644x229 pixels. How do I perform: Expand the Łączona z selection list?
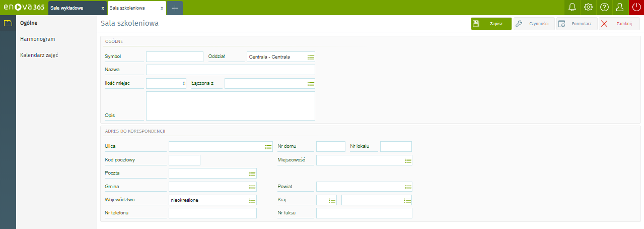[311, 84]
